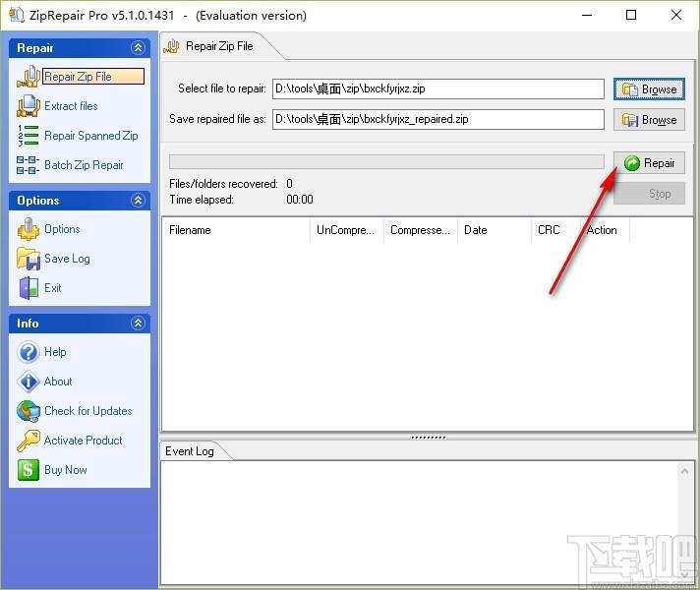
Task: Sort by Date column header
Action: pos(495,230)
